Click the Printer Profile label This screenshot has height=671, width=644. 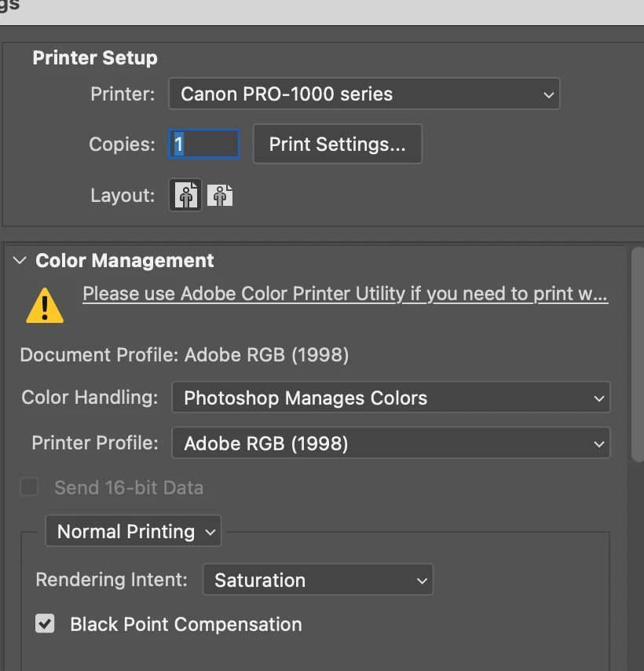click(95, 442)
